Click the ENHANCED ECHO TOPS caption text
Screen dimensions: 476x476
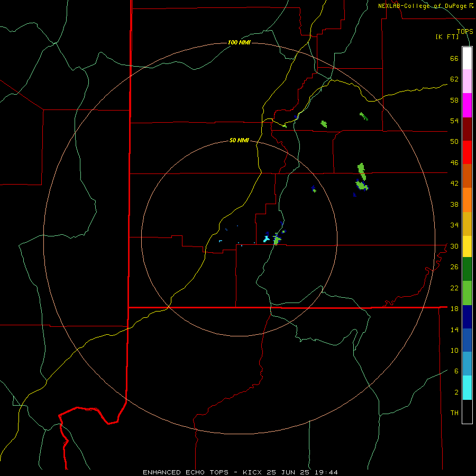pyautogui.click(x=186, y=472)
